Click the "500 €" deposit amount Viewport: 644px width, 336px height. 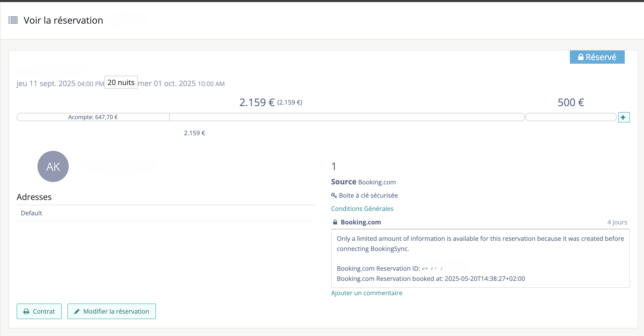(x=570, y=102)
